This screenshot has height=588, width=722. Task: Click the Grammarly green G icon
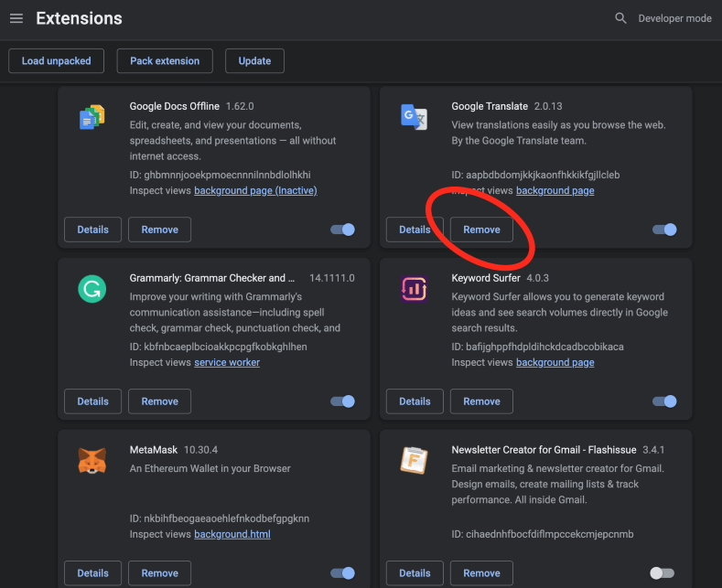[x=92, y=289]
